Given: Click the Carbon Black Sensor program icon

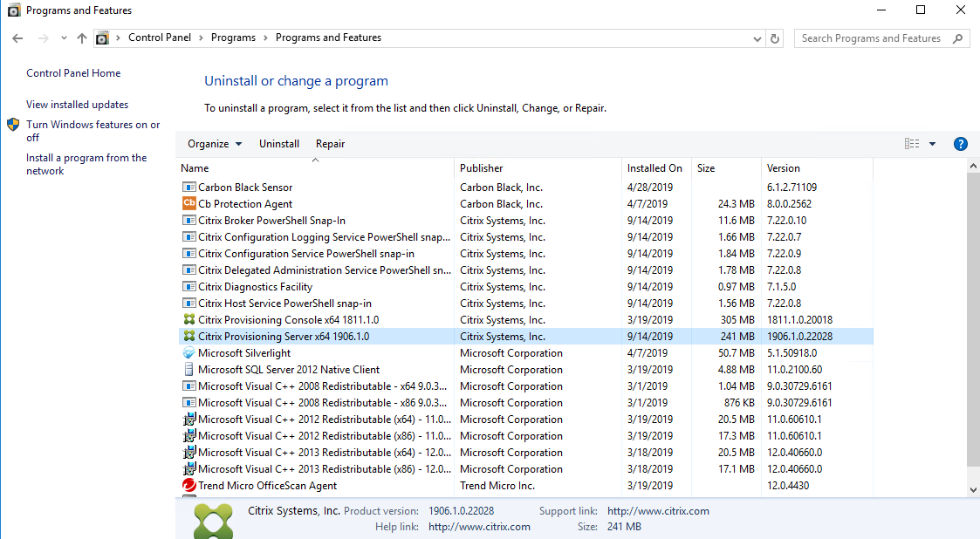Looking at the screenshot, I should tap(188, 187).
